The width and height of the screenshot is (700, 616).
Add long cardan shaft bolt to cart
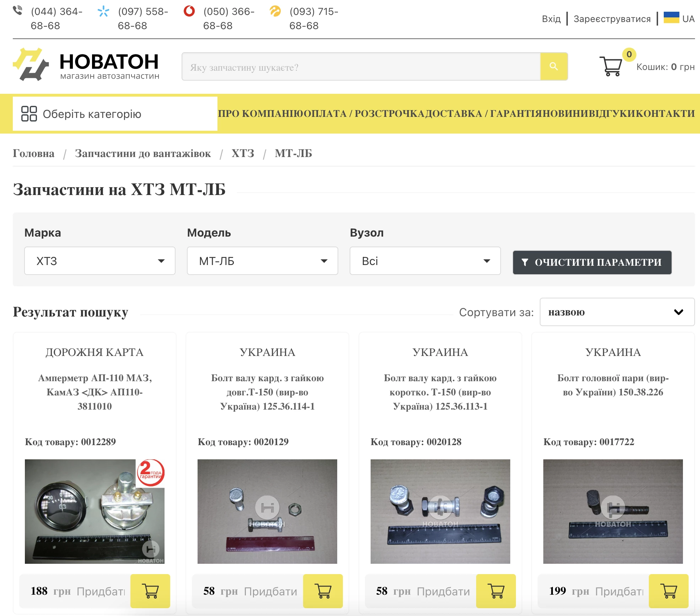point(323,591)
